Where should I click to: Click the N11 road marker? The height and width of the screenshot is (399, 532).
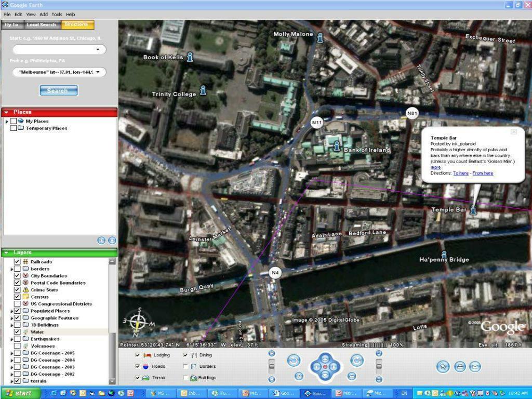click(316, 123)
